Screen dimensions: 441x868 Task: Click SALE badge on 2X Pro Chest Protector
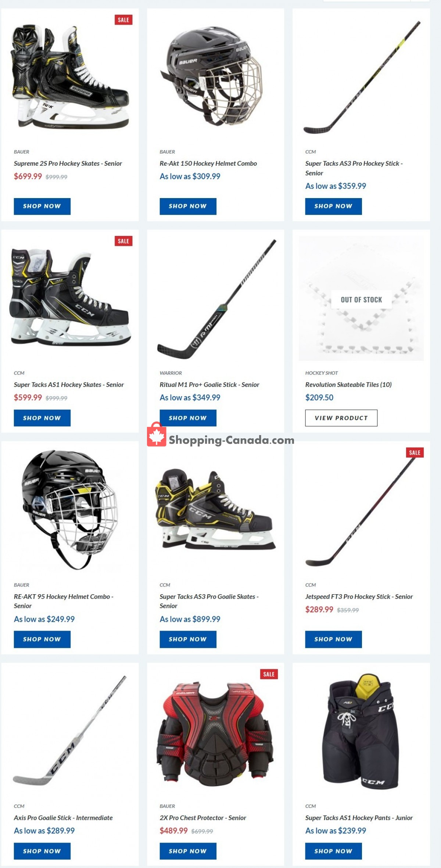[269, 674]
